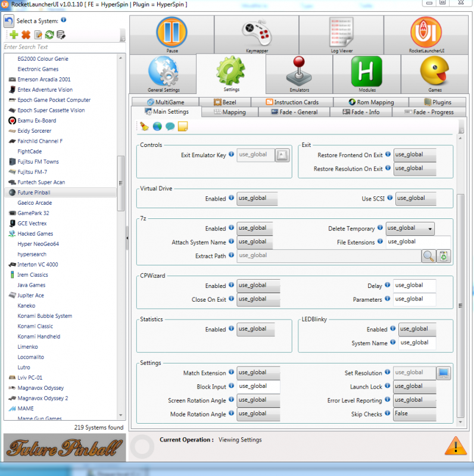Viewport: 474px width, 476px height.
Task: Click the broom clear settings icon
Action: click(144, 126)
